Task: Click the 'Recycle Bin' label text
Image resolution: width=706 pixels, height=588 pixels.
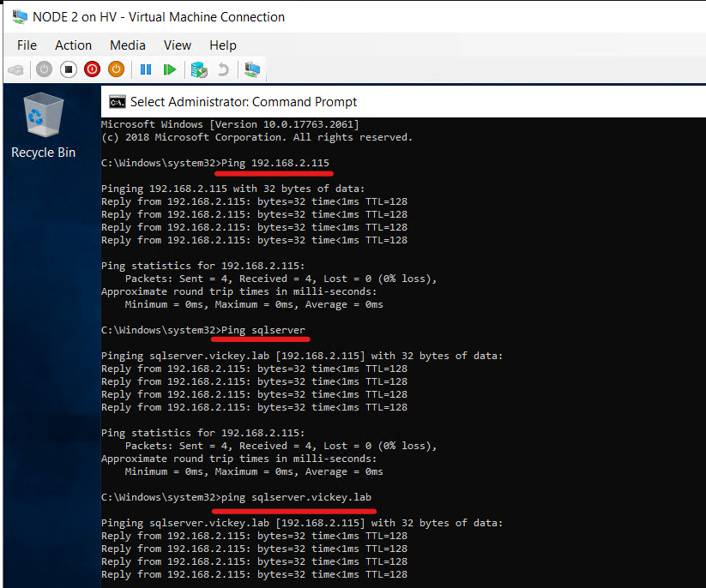Action: [x=43, y=153]
